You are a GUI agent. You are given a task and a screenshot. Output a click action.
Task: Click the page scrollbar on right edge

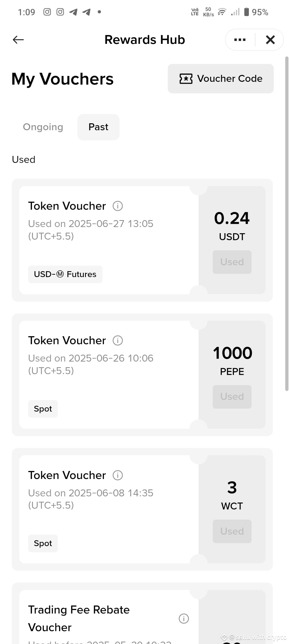tap(287, 224)
